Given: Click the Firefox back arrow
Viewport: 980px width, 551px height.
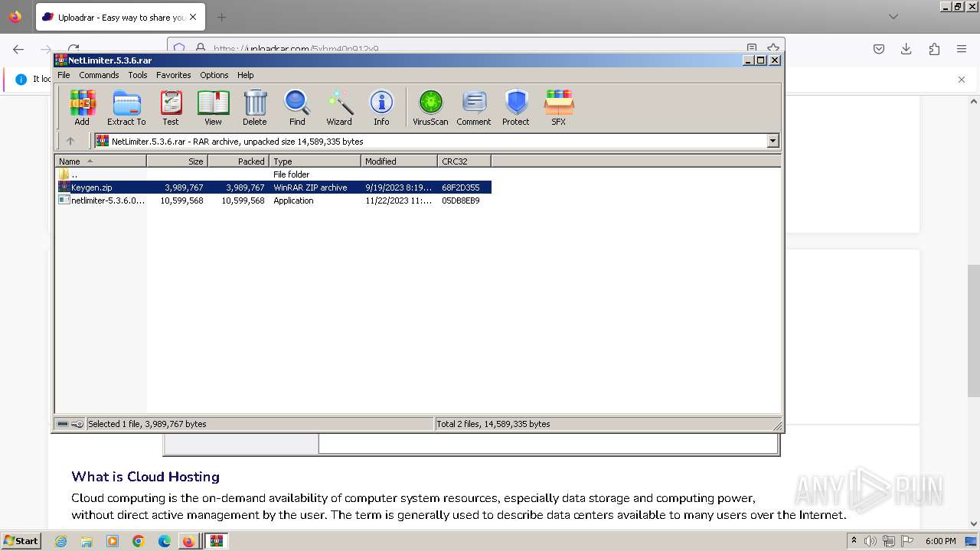Looking at the screenshot, I should point(18,49).
